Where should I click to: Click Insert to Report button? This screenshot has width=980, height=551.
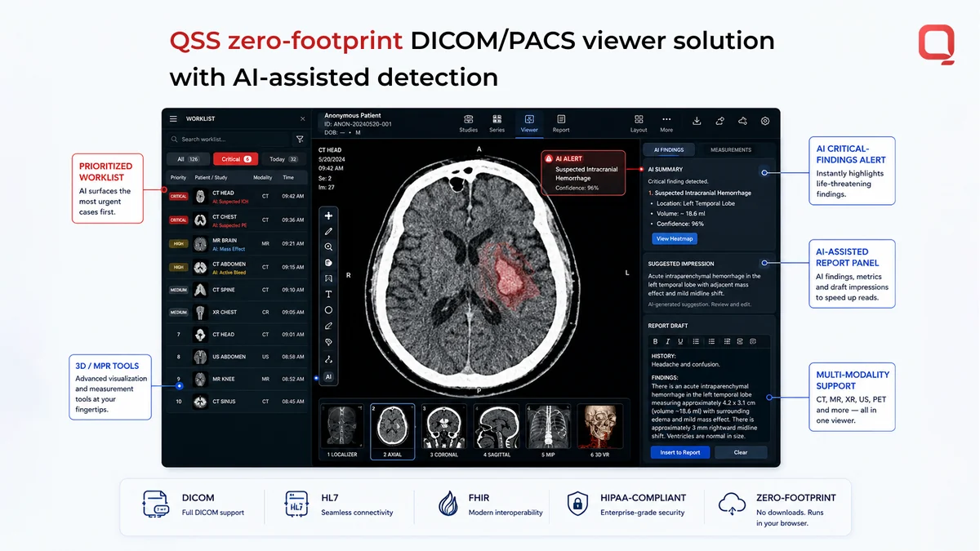[x=680, y=452]
